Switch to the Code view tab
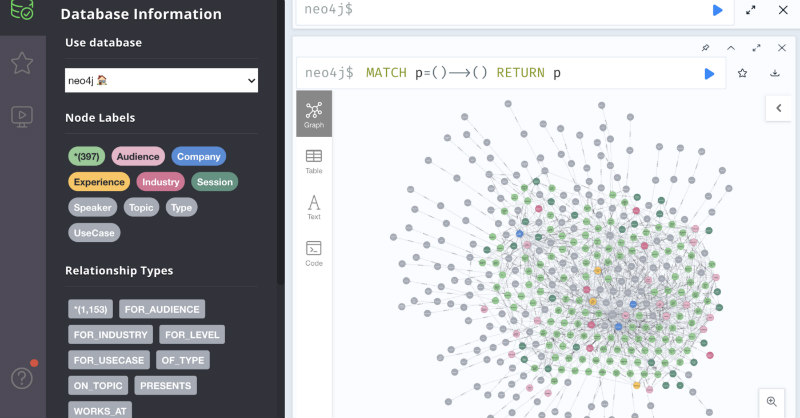 tap(314, 254)
